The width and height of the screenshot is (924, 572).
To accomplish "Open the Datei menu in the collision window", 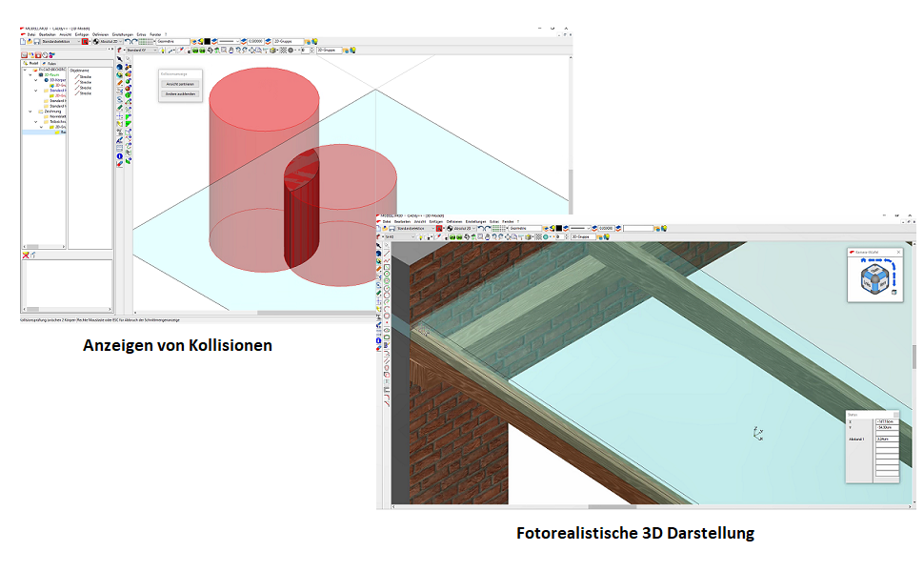I will click(x=30, y=34).
